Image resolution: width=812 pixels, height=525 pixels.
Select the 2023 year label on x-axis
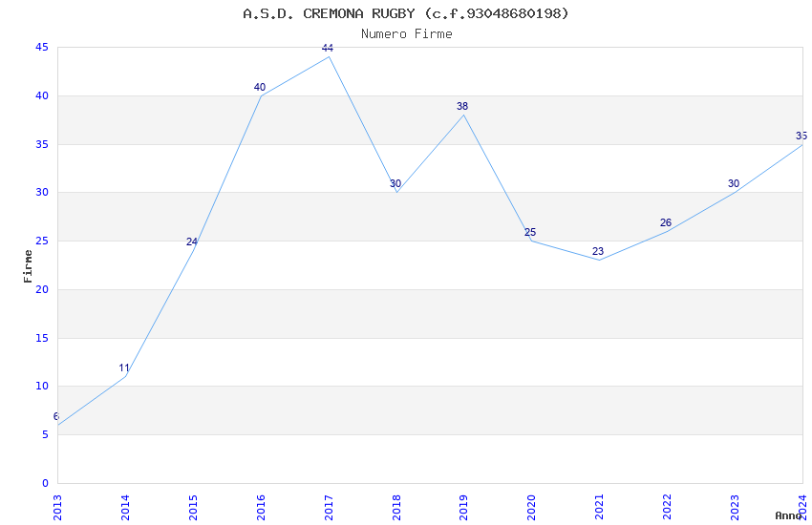tap(735, 508)
